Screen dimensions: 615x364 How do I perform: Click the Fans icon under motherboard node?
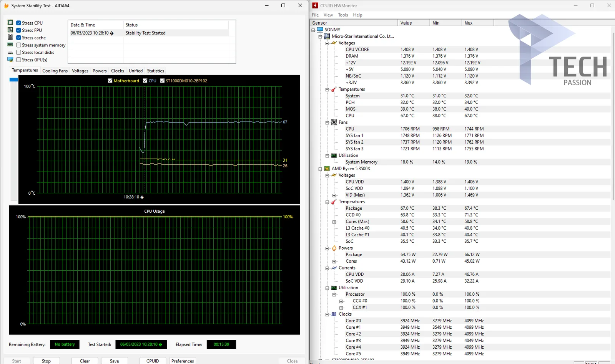click(334, 122)
